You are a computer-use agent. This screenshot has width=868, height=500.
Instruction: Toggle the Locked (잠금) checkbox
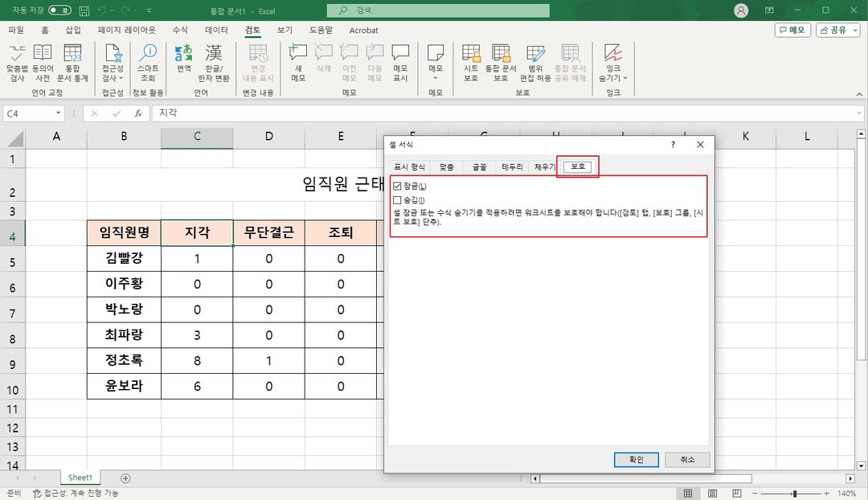pos(397,186)
